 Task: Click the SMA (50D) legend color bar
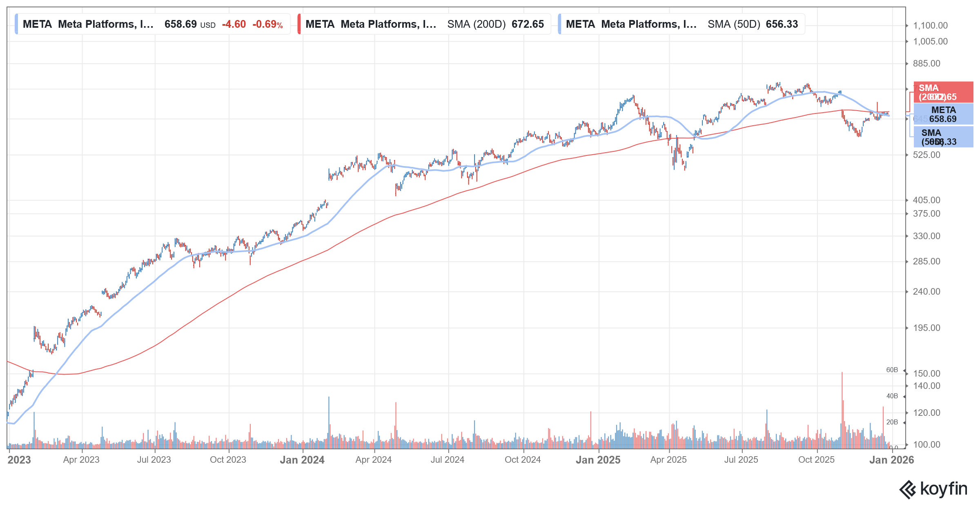(559, 24)
